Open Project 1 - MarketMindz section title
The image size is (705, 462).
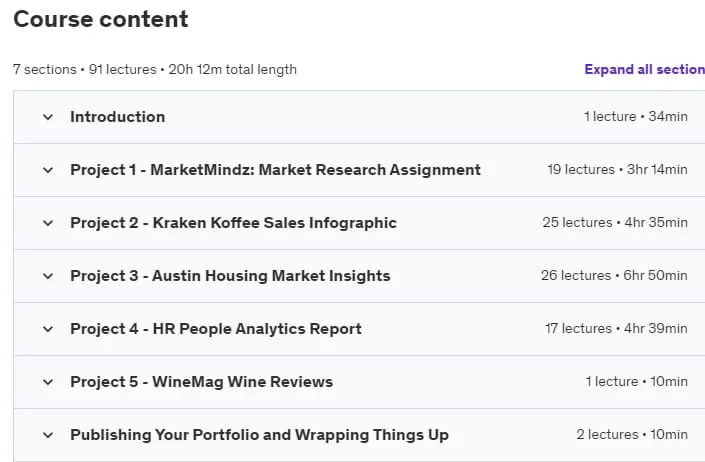[x=276, y=170]
